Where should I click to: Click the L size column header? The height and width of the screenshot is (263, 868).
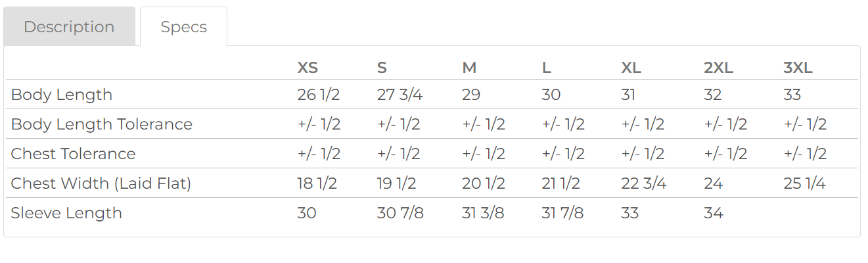click(546, 68)
